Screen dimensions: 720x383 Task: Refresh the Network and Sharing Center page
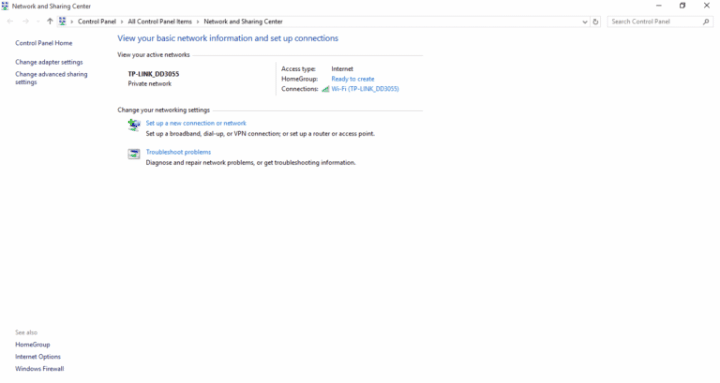click(596, 22)
